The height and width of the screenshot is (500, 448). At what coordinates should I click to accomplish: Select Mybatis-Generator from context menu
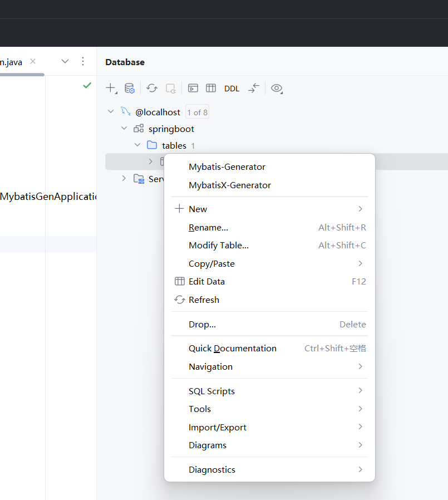coord(269,167)
